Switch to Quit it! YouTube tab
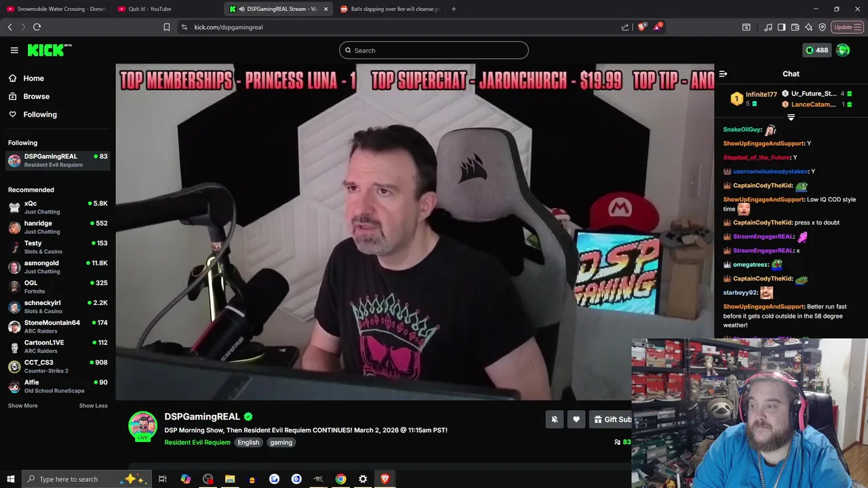The width and height of the screenshot is (868, 488). [166, 9]
